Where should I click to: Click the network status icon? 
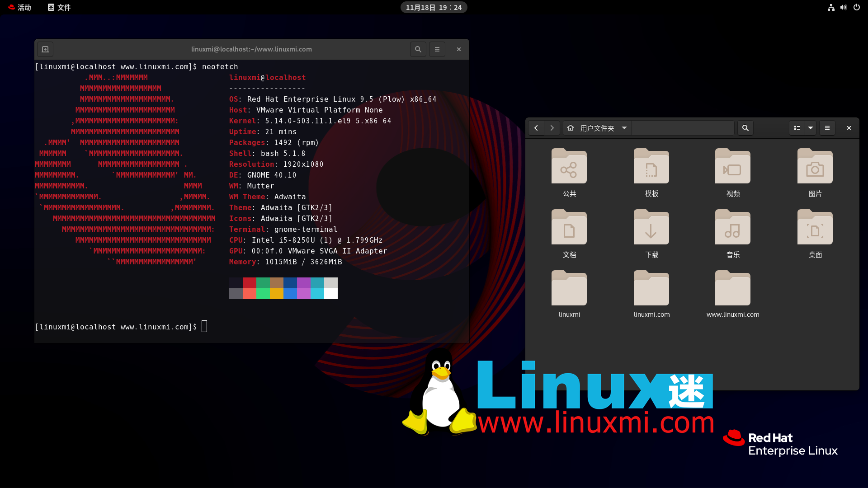831,7
